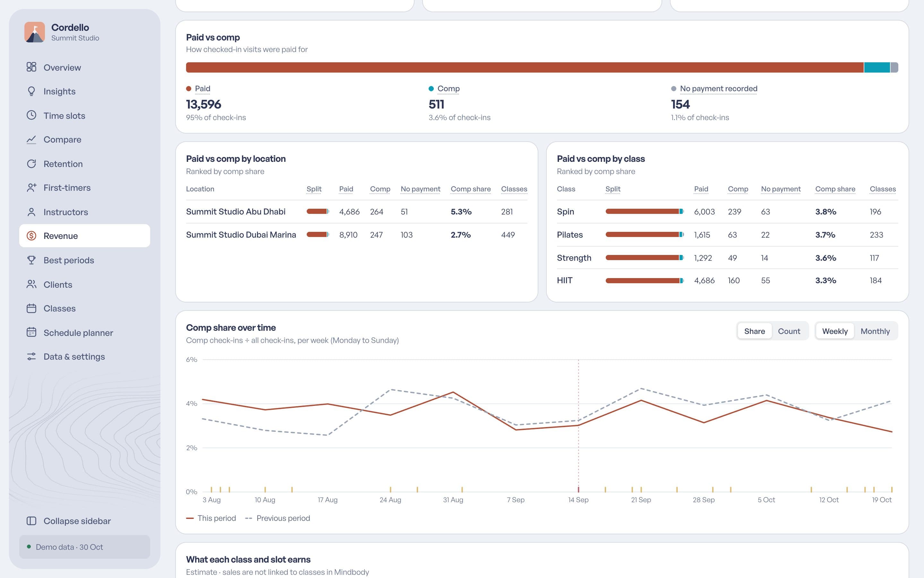Click the Clients people icon

point(31,285)
